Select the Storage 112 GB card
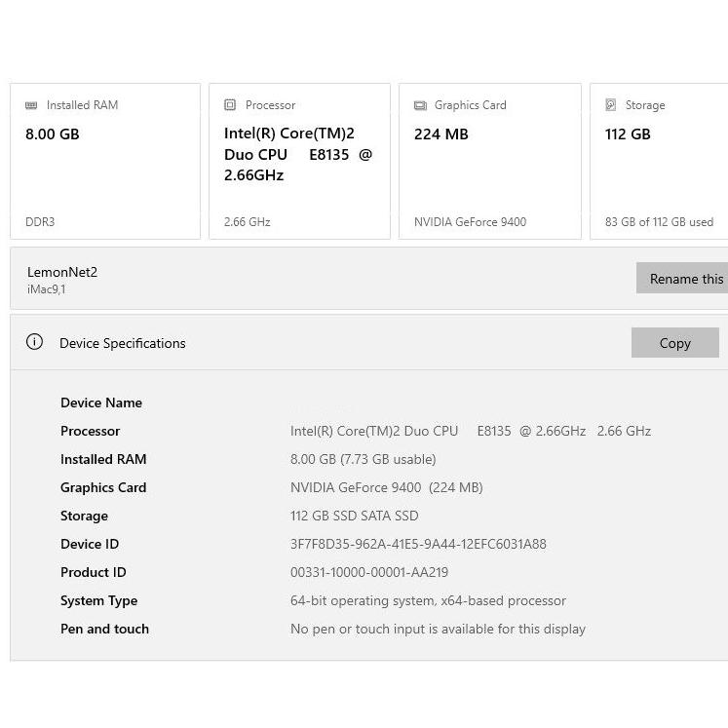 coord(659,161)
